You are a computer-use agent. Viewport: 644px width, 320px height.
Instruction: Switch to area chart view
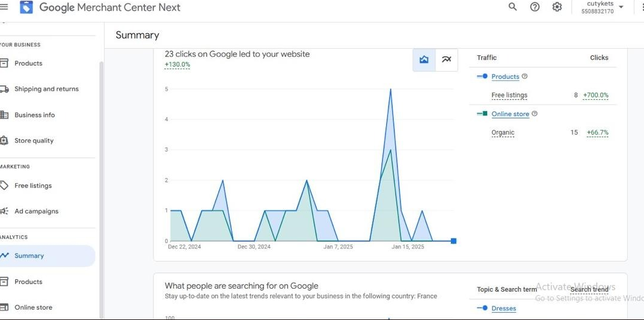click(424, 60)
